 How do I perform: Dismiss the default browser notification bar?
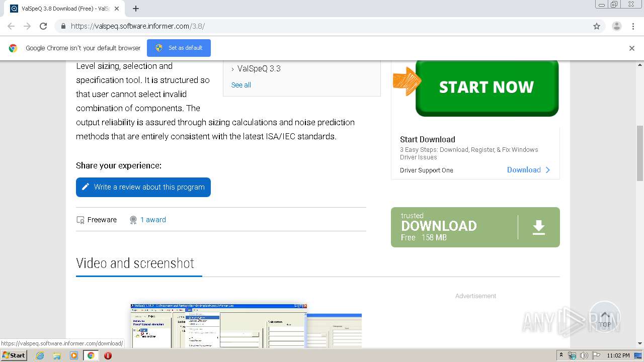coord(632,48)
